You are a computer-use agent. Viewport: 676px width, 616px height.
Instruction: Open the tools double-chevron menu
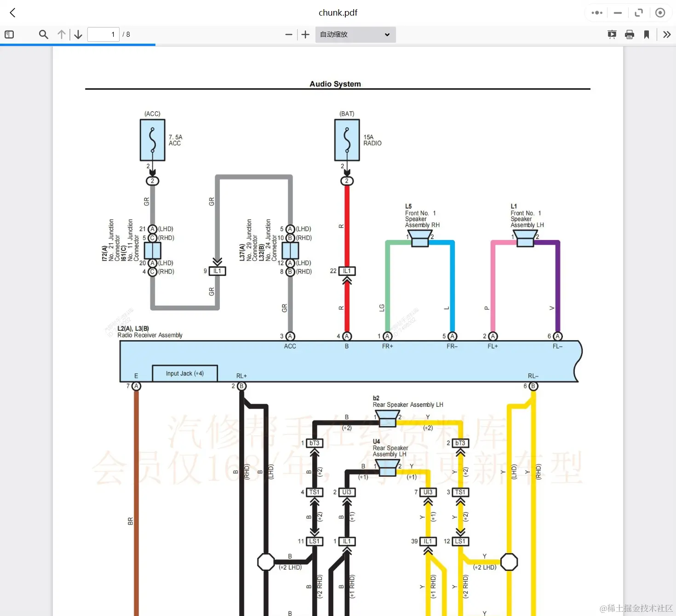[x=667, y=34]
